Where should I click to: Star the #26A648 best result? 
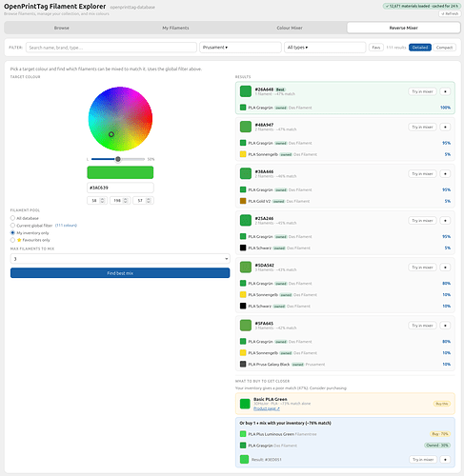click(x=445, y=91)
